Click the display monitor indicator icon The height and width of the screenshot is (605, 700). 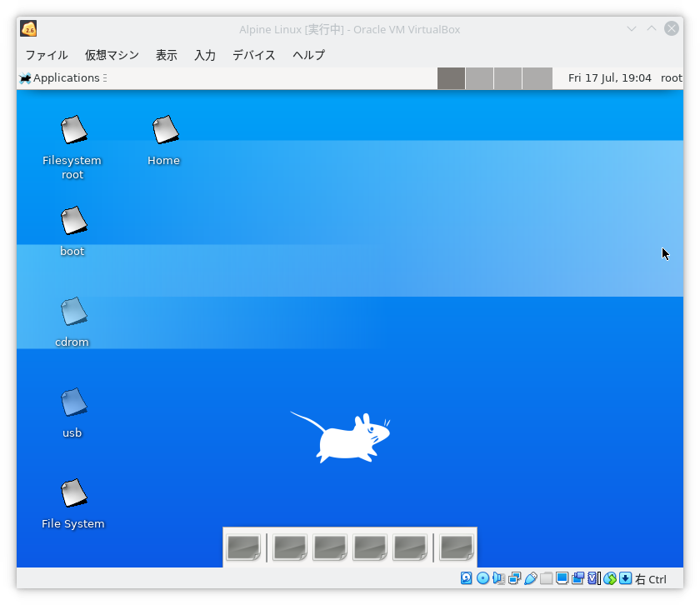[562, 578]
